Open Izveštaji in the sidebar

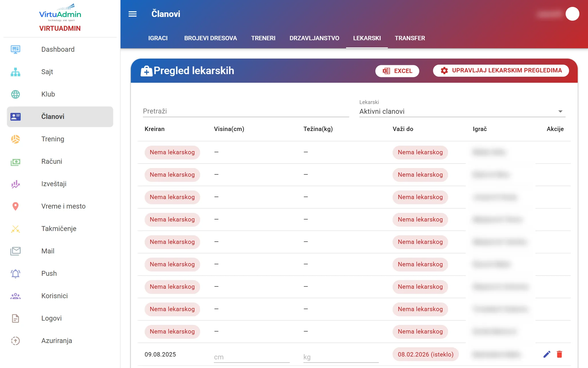(x=60, y=184)
